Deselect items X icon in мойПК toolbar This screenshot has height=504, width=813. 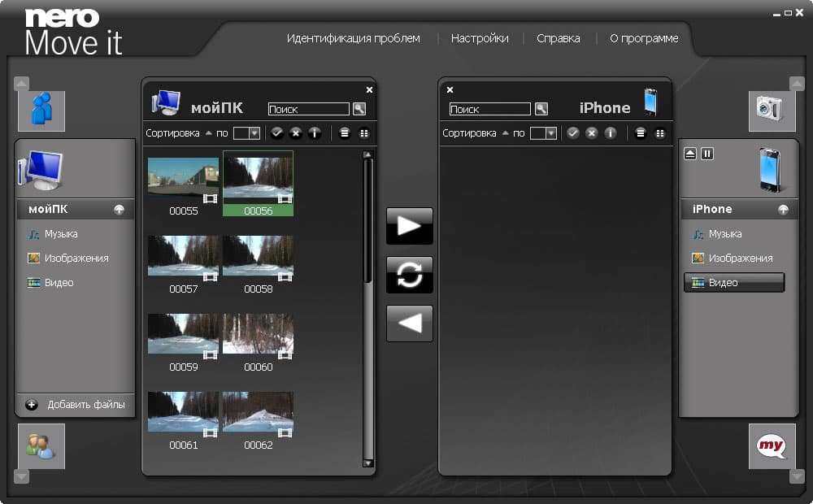click(296, 133)
